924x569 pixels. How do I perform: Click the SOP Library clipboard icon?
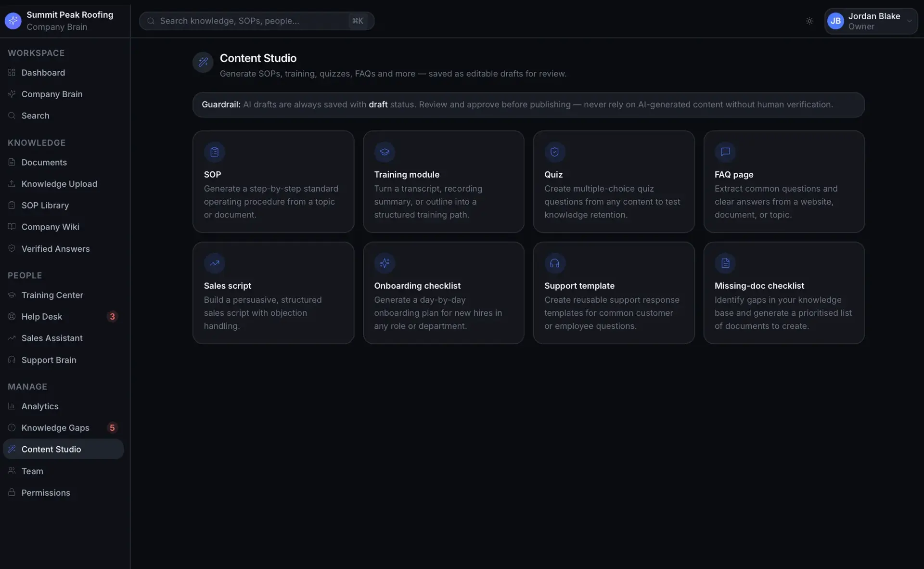(12, 205)
